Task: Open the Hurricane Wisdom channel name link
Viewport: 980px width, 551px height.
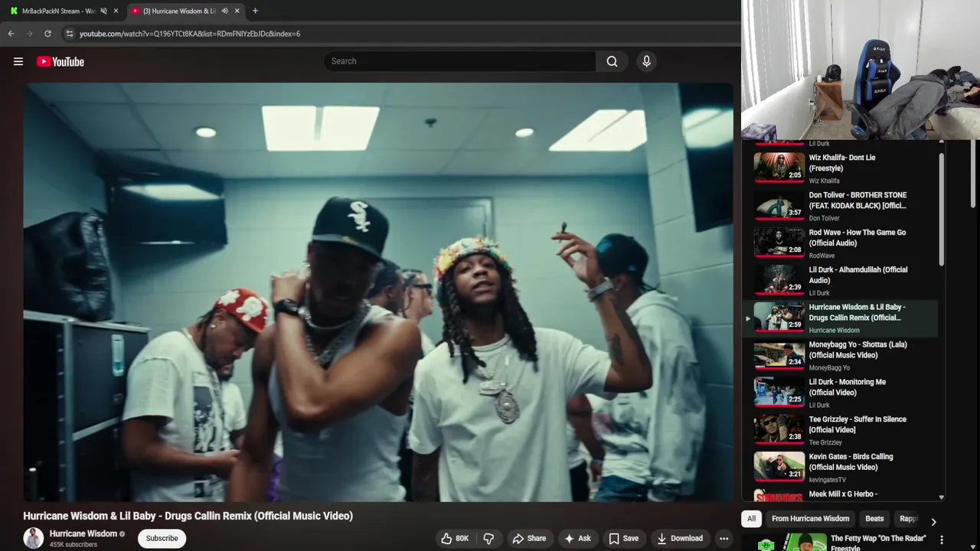Action: pyautogui.click(x=83, y=533)
